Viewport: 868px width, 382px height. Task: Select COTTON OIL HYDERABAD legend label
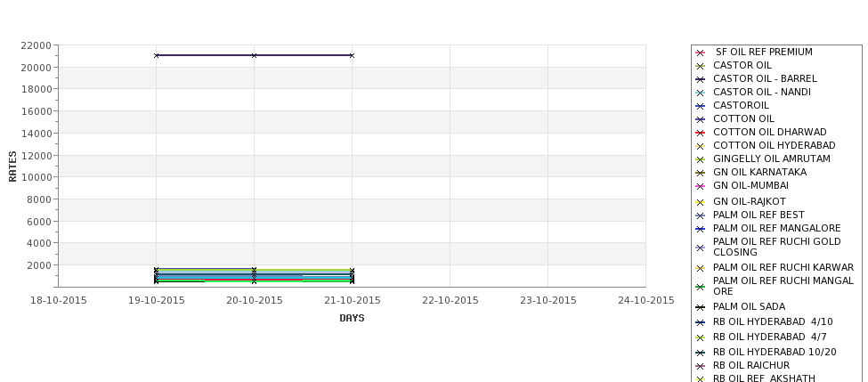pyautogui.click(x=774, y=145)
